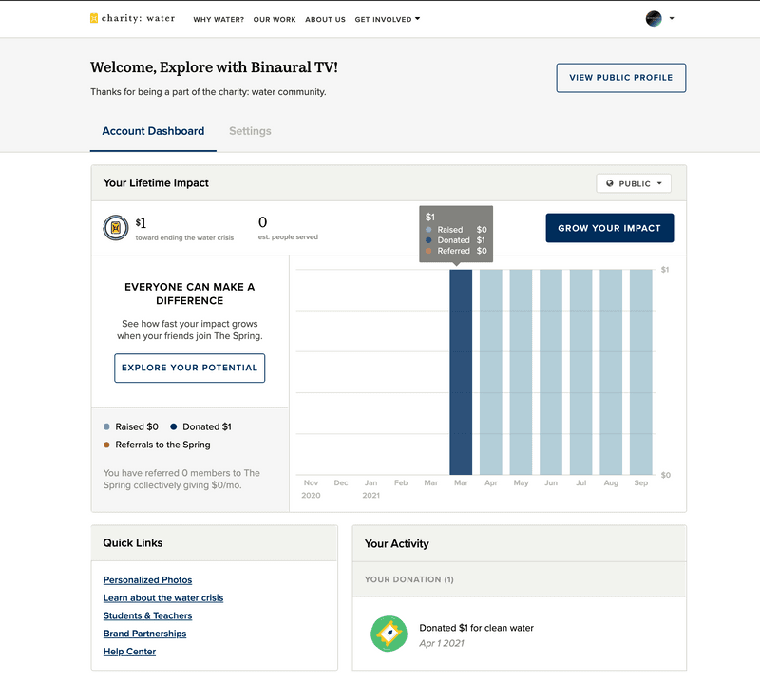Click the GROW YOUR IMPACT button
Image resolution: width=760 pixels, height=700 pixels.
point(610,228)
